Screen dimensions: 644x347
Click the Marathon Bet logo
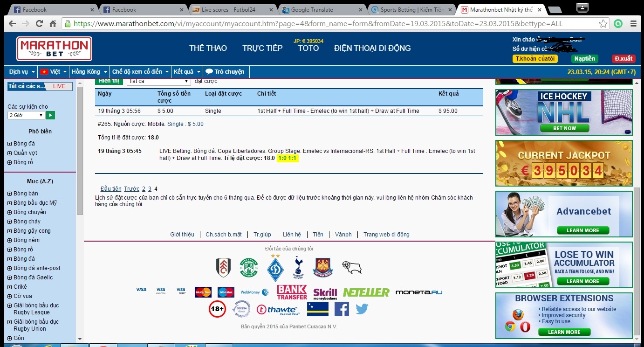tap(54, 49)
